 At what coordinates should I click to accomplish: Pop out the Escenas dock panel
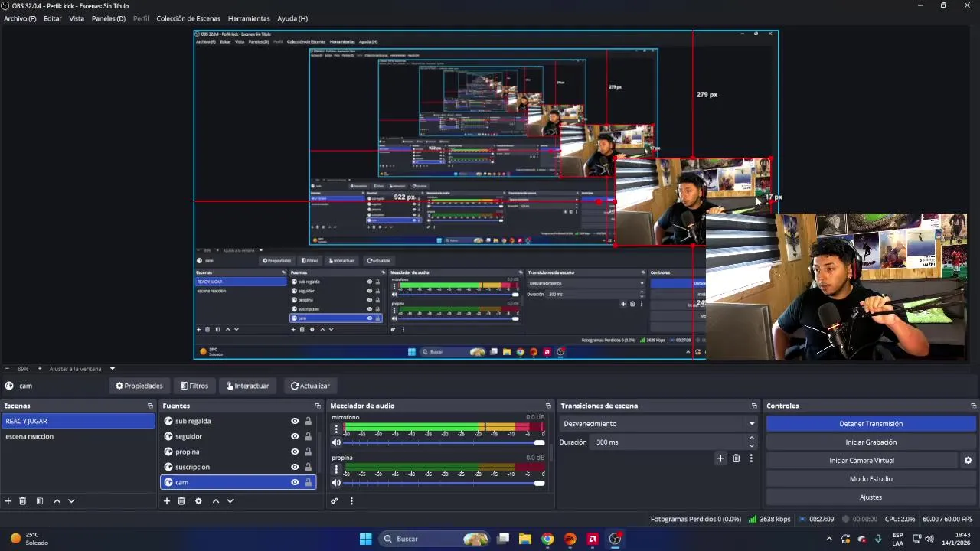pos(150,406)
